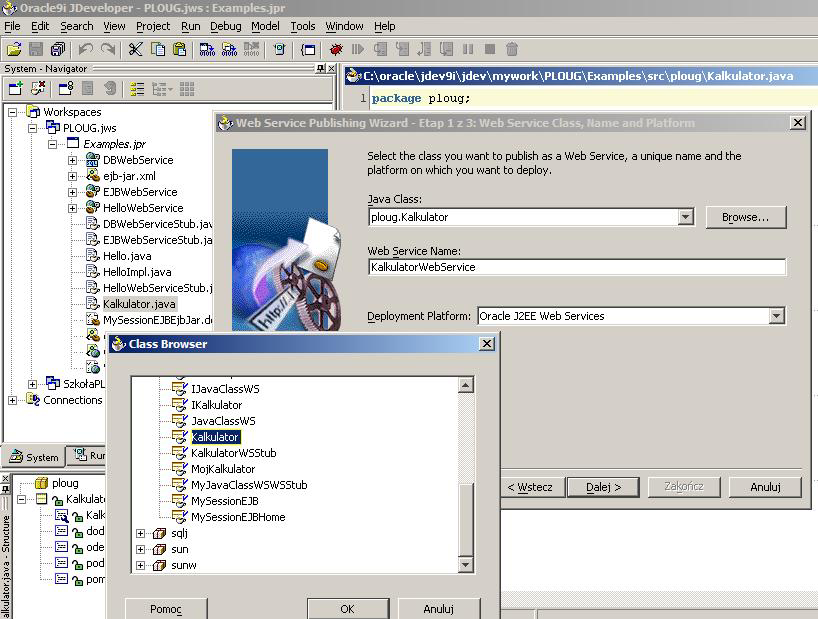Expand the sqlj package in Class Browser

(140, 533)
